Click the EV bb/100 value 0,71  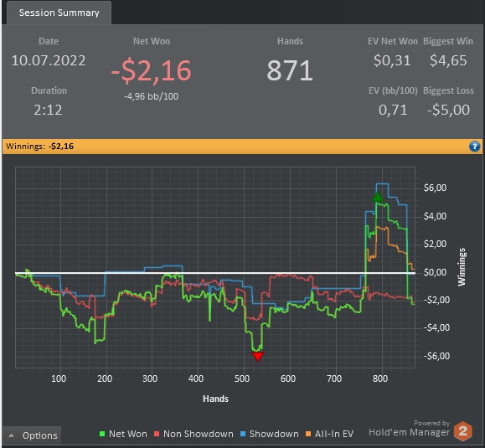pos(393,110)
